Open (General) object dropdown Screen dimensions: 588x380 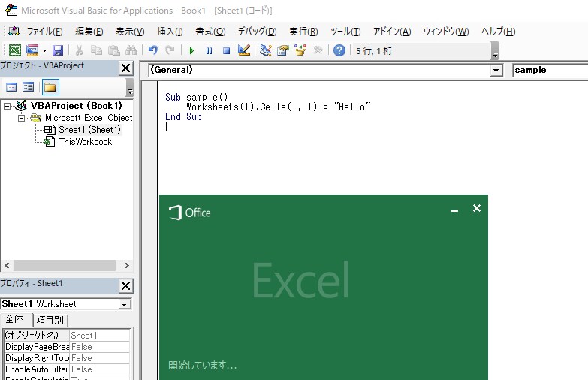click(496, 70)
